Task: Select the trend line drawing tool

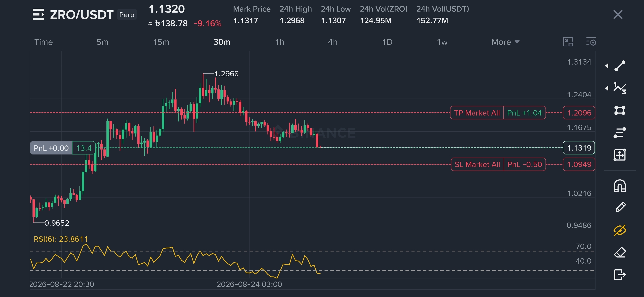Action: [x=620, y=66]
